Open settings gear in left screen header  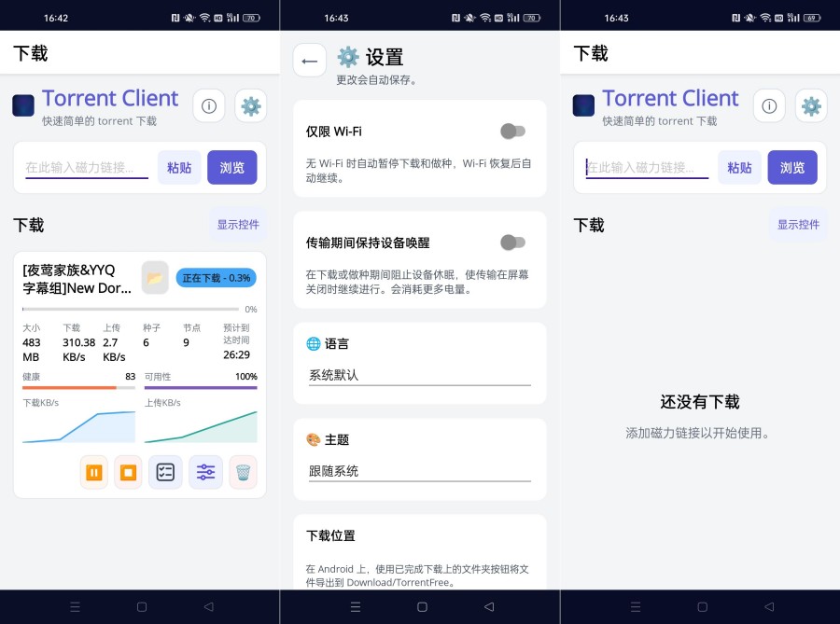pos(251,106)
